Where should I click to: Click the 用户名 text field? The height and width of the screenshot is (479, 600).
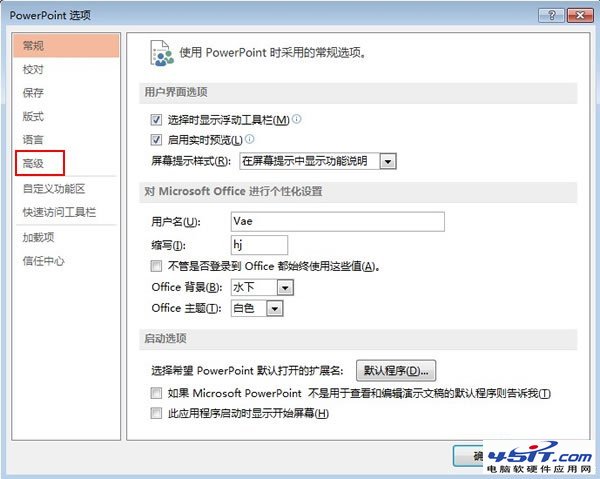click(x=338, y=222)
